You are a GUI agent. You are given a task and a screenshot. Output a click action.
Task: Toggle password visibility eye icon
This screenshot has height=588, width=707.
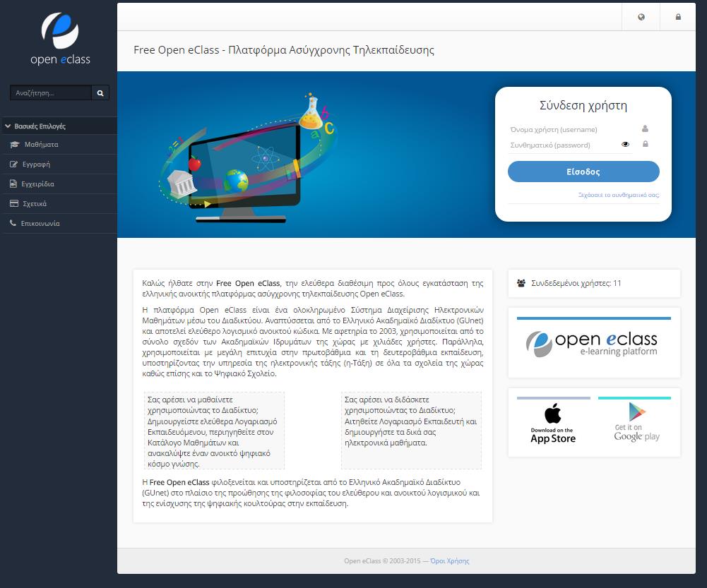pos(625,145)
